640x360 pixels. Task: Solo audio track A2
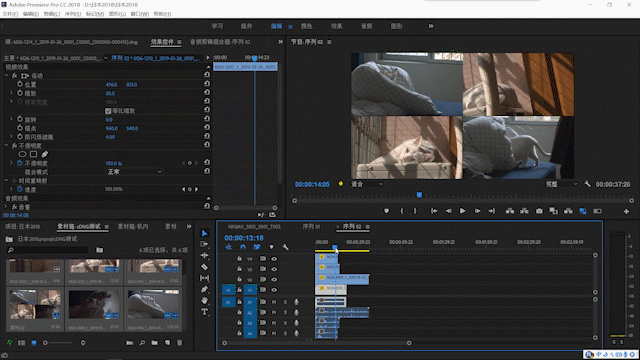coord(285,312)
